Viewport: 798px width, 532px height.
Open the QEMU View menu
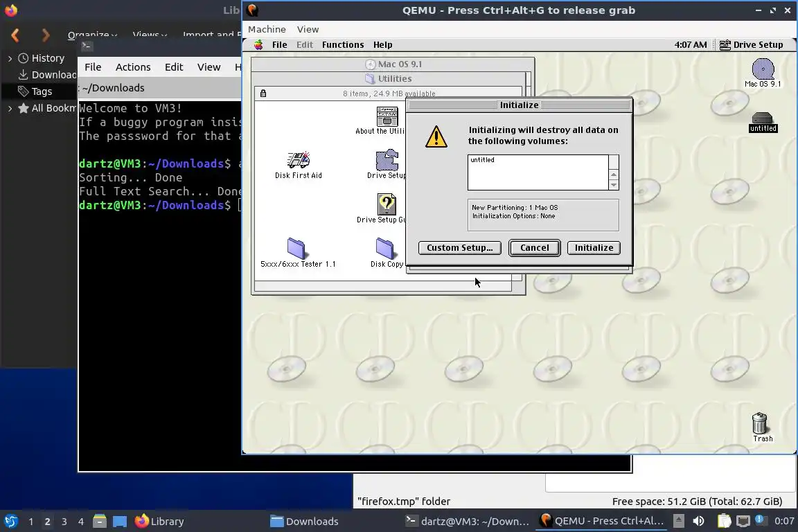click(x=308, y=30)
